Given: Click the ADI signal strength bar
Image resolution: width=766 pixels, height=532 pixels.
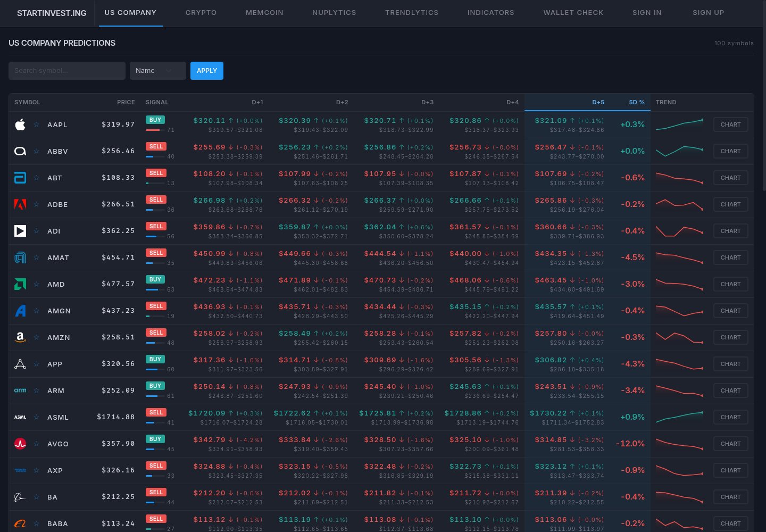Looking at the screenshot, I should [x=155, y=236].
